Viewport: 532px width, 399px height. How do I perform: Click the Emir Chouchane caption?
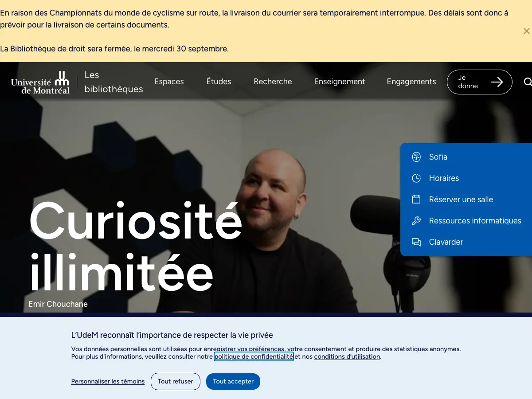58,304
